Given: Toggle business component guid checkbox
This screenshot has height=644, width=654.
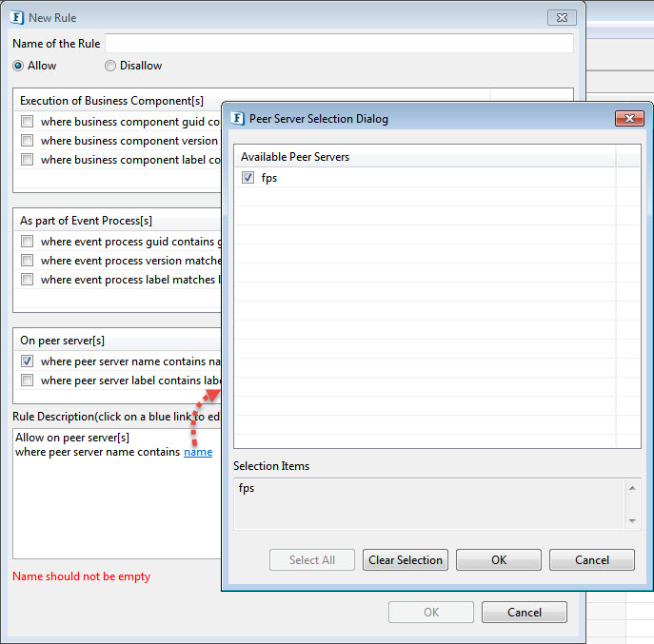Looking at the screenshot, I should 28,122.
